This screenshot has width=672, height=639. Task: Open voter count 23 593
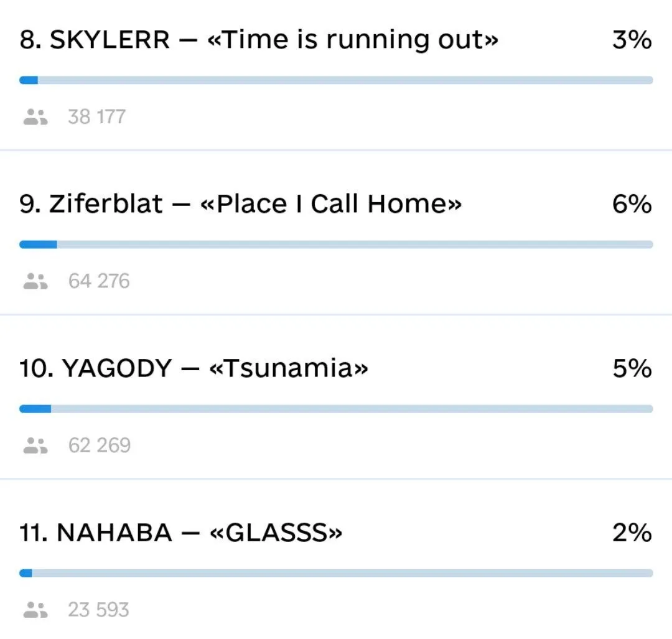[98, 610]
